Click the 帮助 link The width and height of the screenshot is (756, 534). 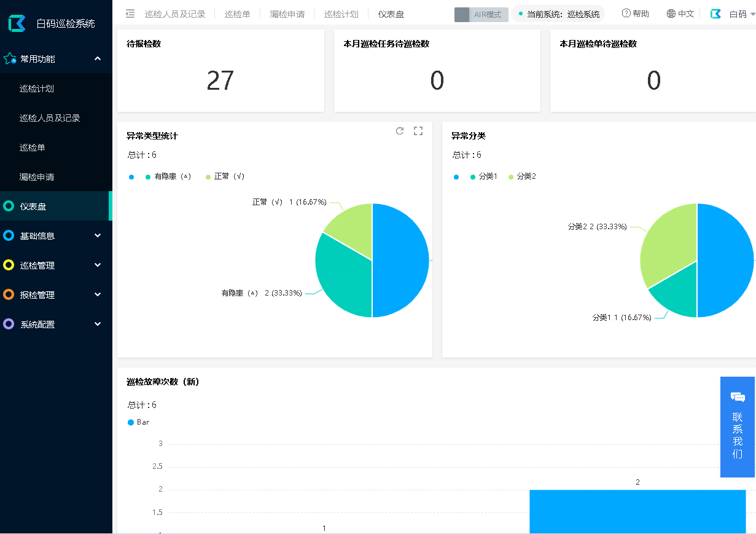coord(636,14)
